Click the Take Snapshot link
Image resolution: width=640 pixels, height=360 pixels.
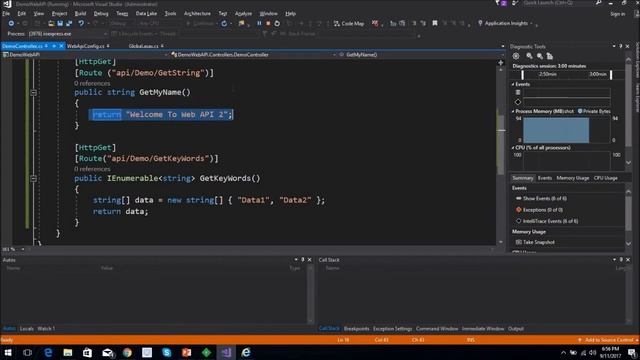pos(539,242)
